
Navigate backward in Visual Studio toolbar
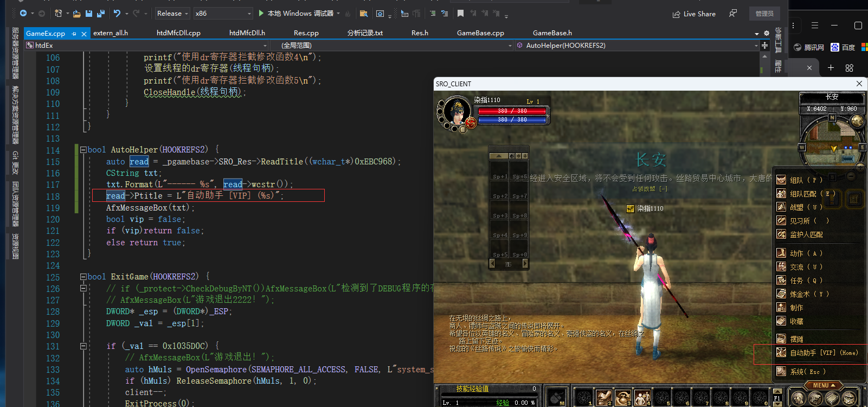(23, 13)
